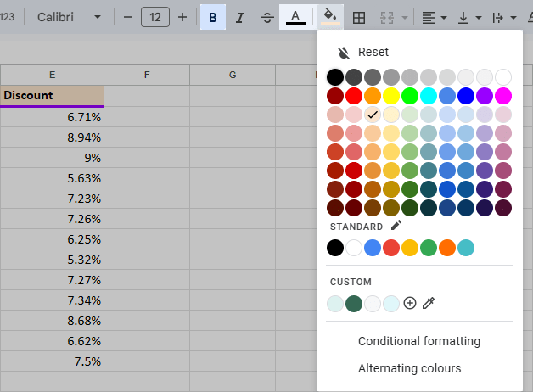Choose standard green swatch
Viewport: 533px width, 392px height.
[429, 248]
